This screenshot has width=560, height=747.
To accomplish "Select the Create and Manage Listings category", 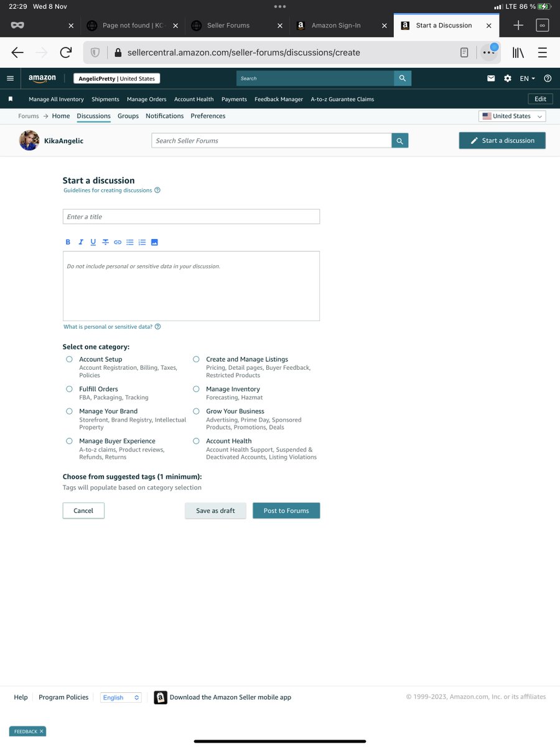I will coord(196,359).
